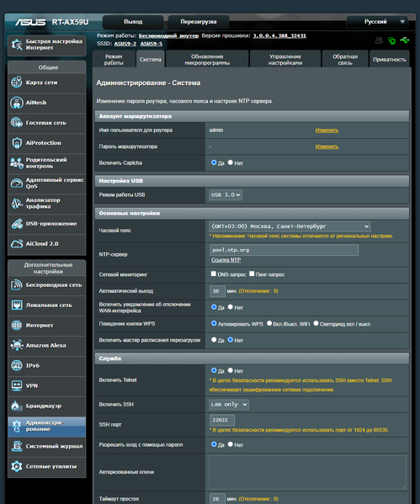Screen dimensions: 420x504
Task: Click the AiCloud 2.0 cloud icon
Action: (x=17, y=244)
